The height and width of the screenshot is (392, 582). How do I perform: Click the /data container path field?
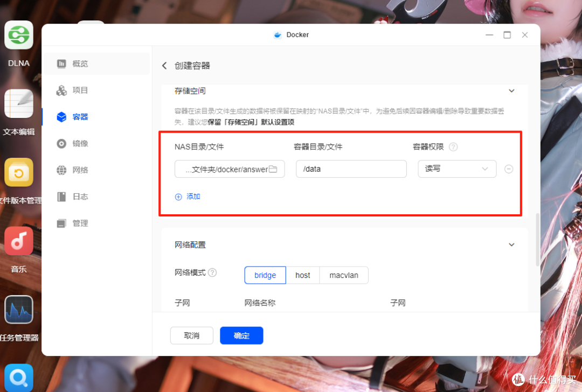tap(351, 169)
